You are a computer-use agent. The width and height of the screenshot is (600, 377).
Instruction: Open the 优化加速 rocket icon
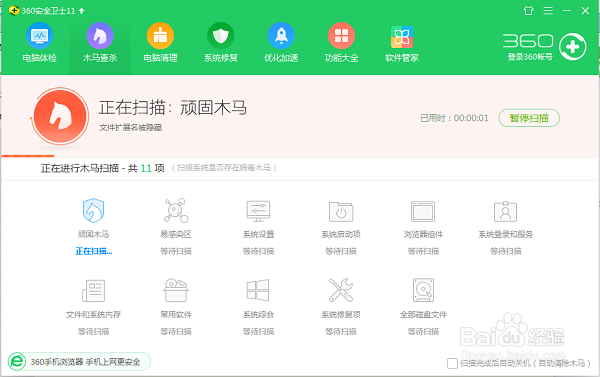pyautogui.click(x=281, y=36)
